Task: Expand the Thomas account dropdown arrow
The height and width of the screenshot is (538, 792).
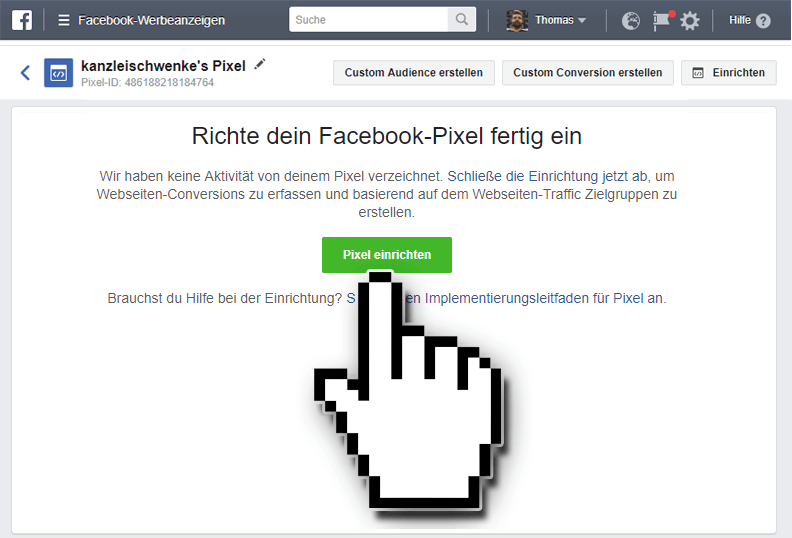Action: click(x=582, y=21)
